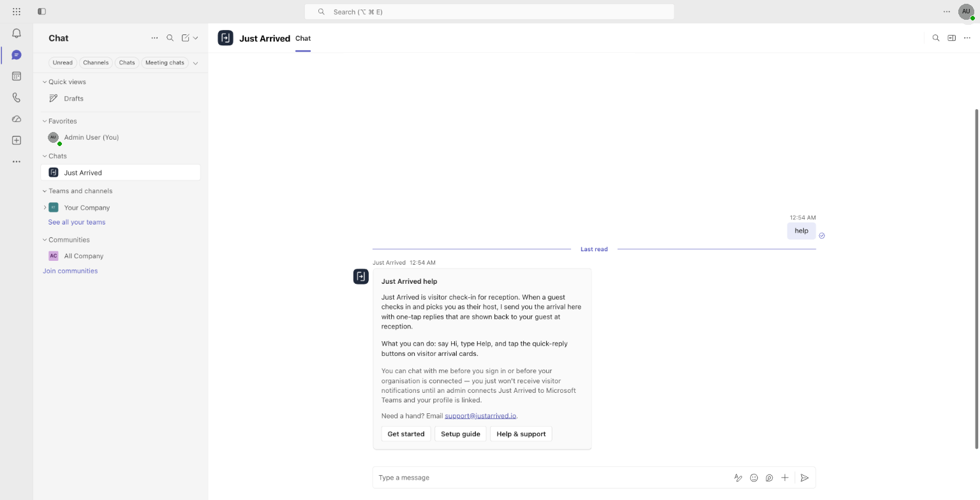Open Admin User (You) chat

pos(121,137)
